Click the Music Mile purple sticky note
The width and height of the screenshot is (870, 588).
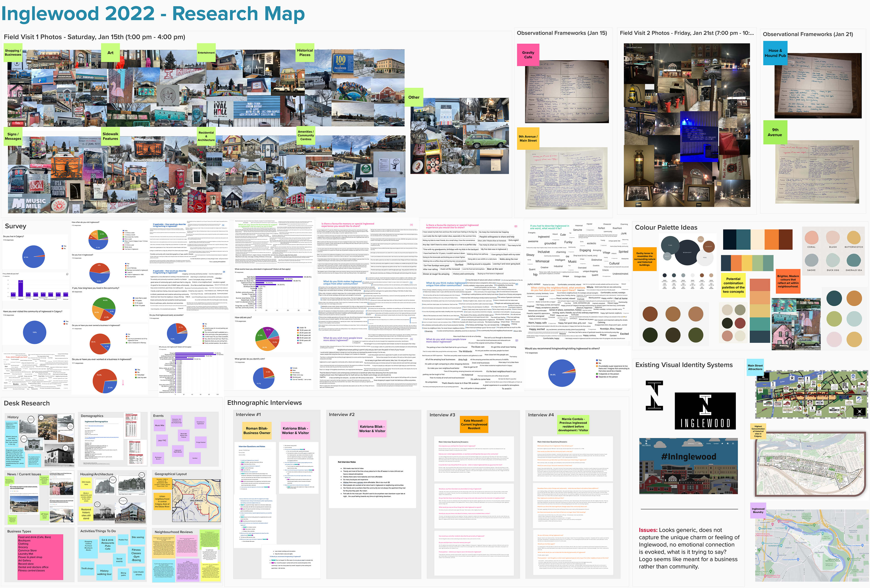pyautogui.click(x=159, y=425)
